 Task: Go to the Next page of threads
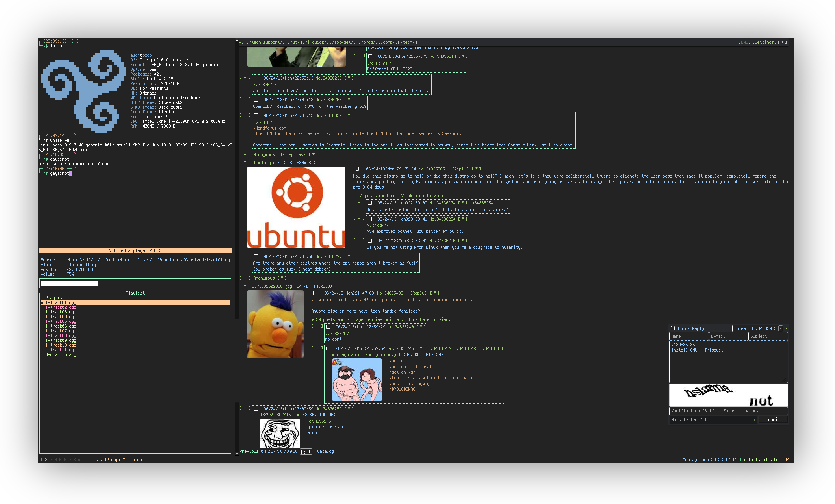pos(306,452)
